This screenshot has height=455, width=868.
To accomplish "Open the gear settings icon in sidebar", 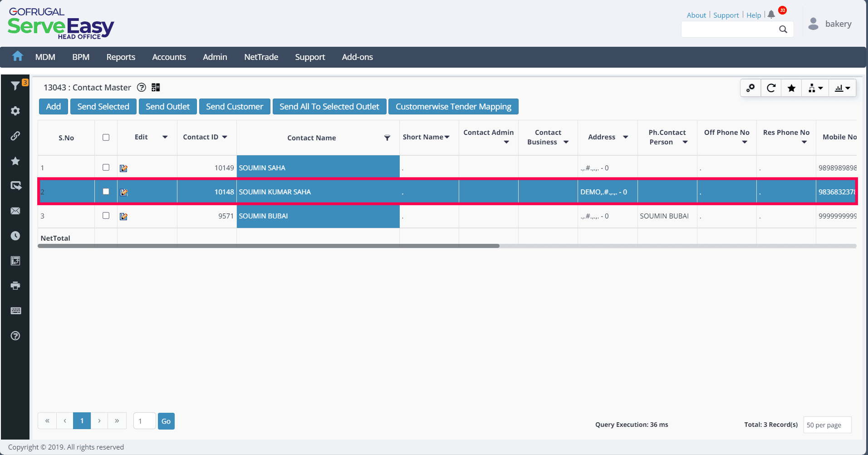I will (15, 111).
